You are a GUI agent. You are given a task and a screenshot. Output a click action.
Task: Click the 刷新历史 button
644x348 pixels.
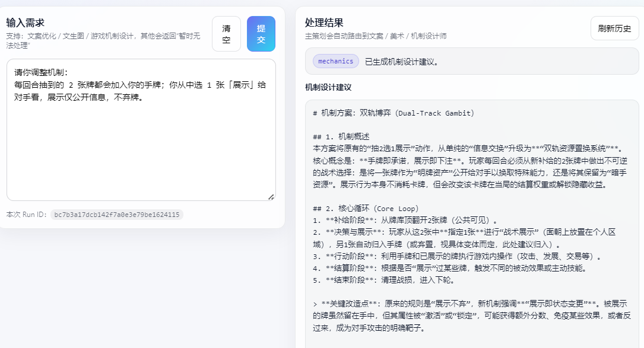(614, 28)
